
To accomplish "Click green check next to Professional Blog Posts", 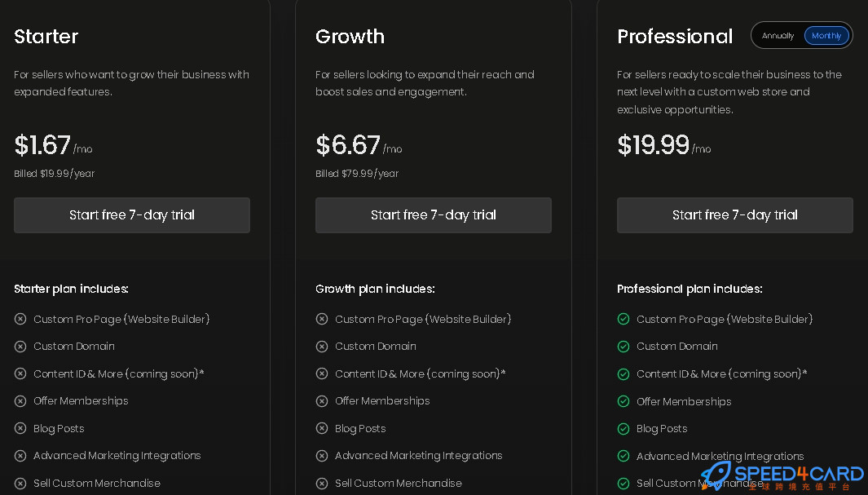I will pyautogui.click(x=623, y=429).
